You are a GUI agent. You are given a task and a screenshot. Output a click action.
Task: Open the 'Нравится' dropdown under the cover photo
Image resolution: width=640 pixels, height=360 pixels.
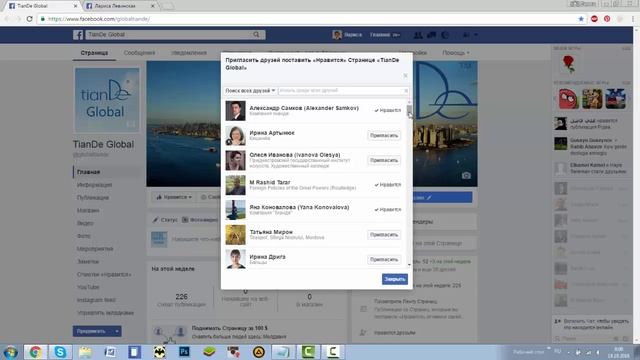tap(173, 197)
